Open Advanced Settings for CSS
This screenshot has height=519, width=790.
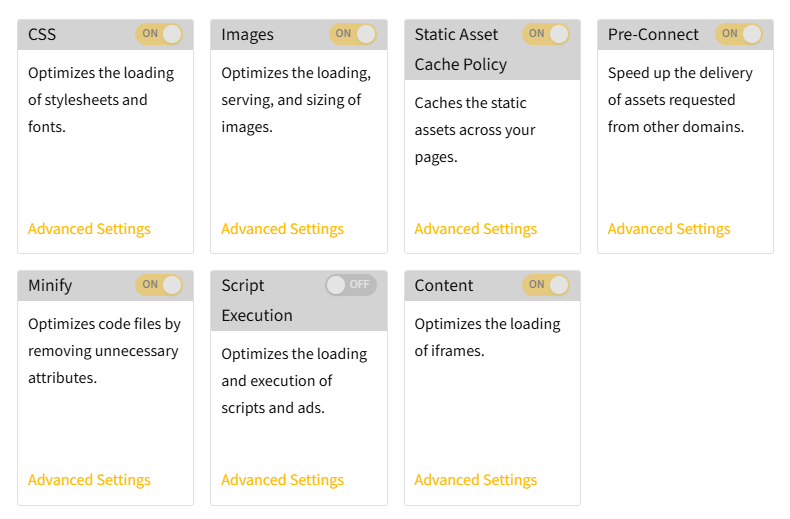(89, 229)
